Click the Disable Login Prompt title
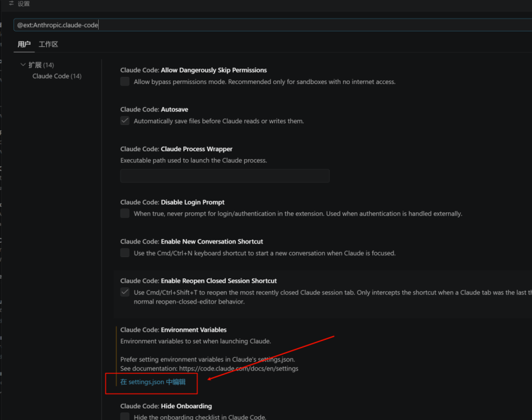Image resolution: width=532 pixels, height=420 pixels. click(172, 203)
